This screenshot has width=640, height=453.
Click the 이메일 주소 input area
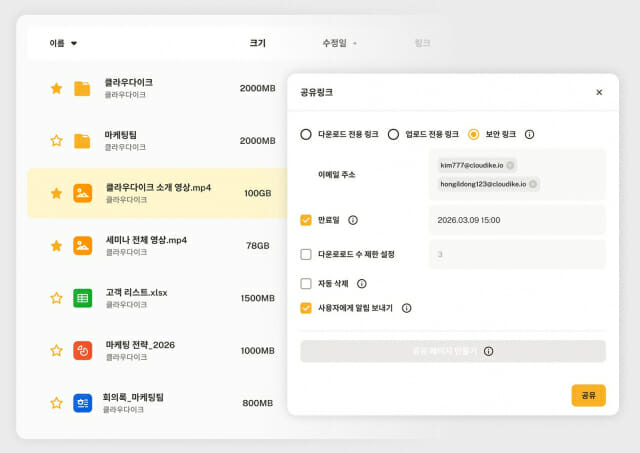pyautogui.click(x=517, y=175)
